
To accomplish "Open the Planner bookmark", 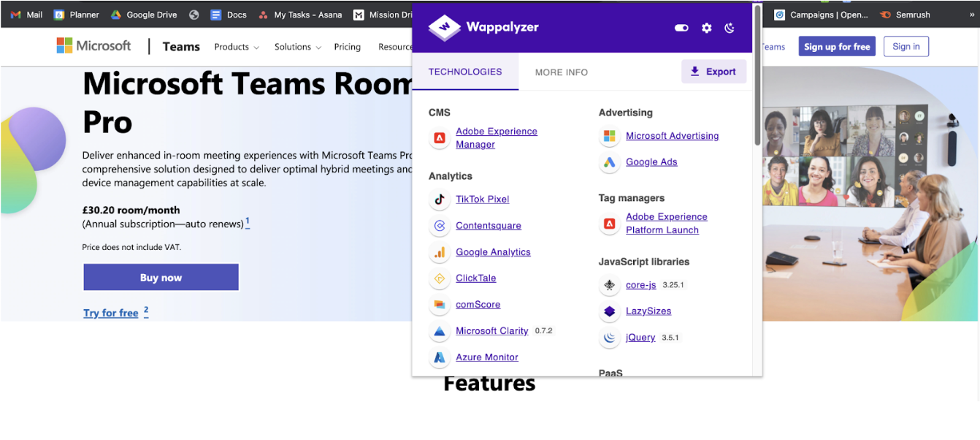I will click(x=77, y=15).
